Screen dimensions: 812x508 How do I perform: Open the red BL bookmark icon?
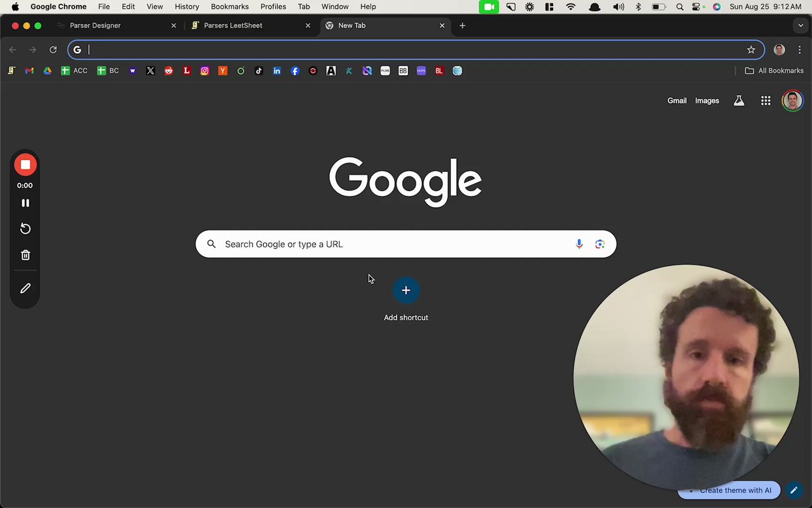(x=439, y=71)
